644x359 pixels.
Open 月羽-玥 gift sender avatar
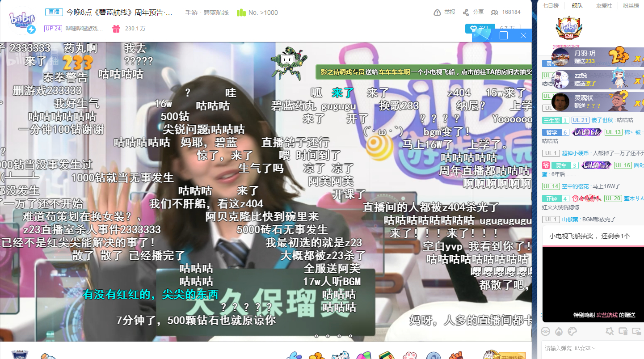[x=560, y=57]
